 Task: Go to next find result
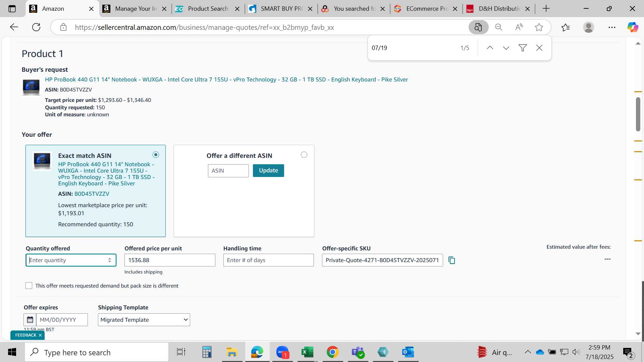[506, 48]
